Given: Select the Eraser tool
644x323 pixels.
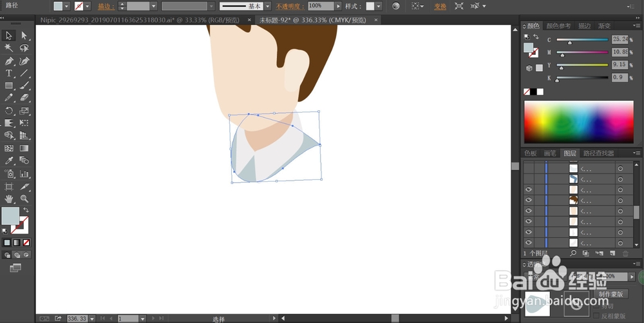Looking at the screenshot, I should tap(24, 98).
